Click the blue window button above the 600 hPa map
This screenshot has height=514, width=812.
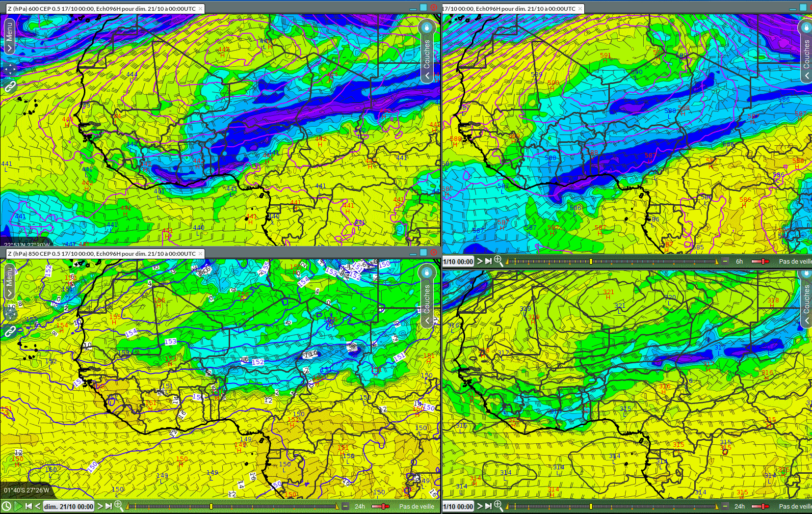coord(423,7)
